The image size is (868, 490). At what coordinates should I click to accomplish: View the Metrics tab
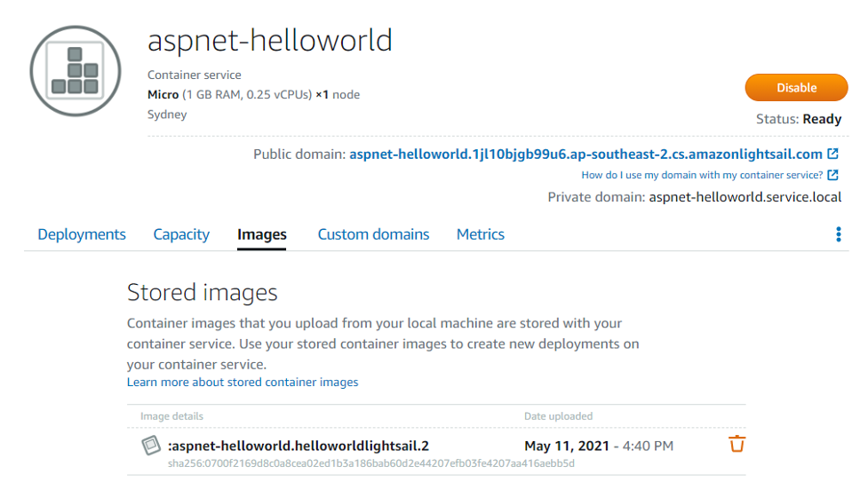480,234
